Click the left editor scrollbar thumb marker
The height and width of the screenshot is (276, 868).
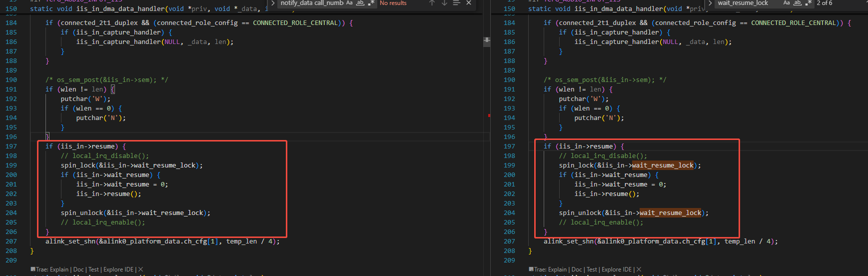coord(487,41)
